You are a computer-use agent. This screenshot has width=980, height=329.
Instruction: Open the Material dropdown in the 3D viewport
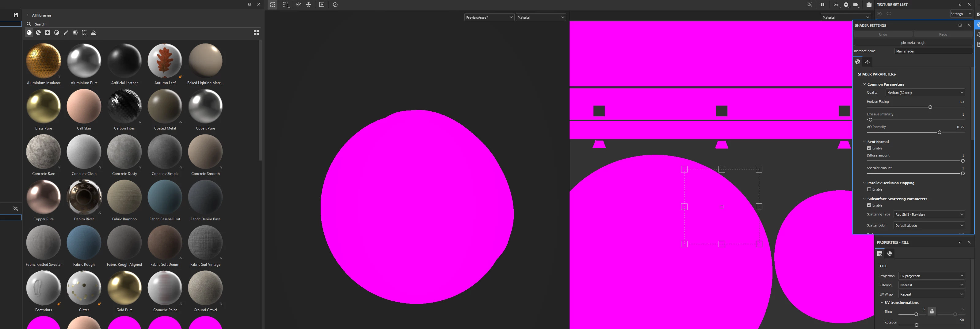point(541,17)
